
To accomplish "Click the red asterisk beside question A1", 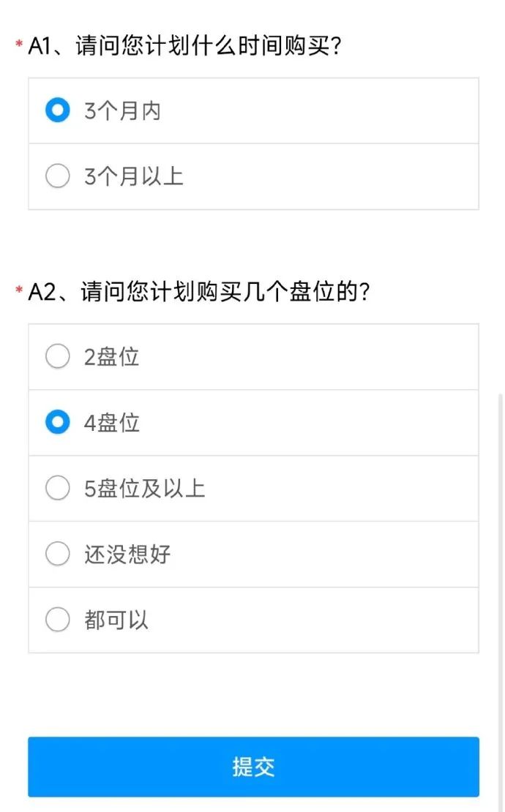I will click(x=19, y=45).
